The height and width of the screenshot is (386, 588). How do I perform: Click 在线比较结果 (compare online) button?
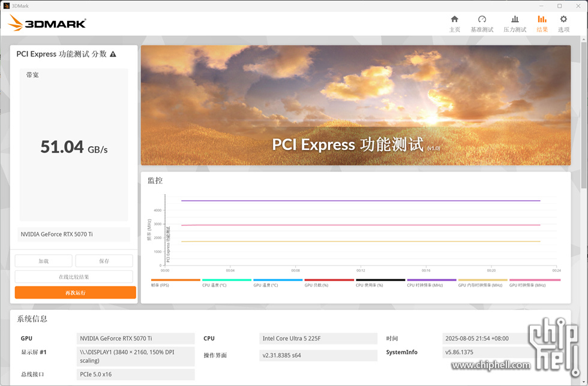coord(74,277)
